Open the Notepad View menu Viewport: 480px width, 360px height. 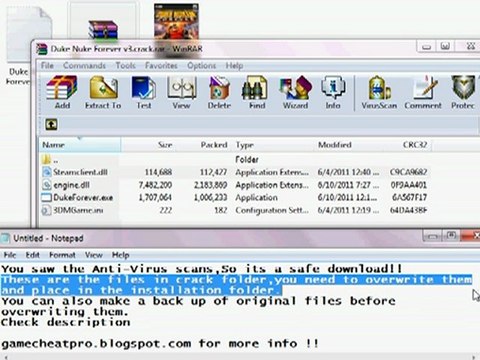coord(94,255)
